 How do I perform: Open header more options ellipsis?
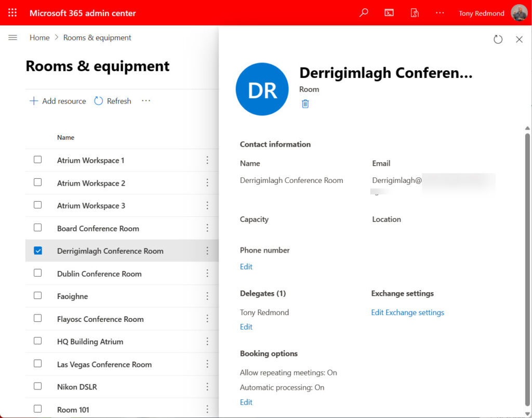pyautogui.click(x=440, y=13)
